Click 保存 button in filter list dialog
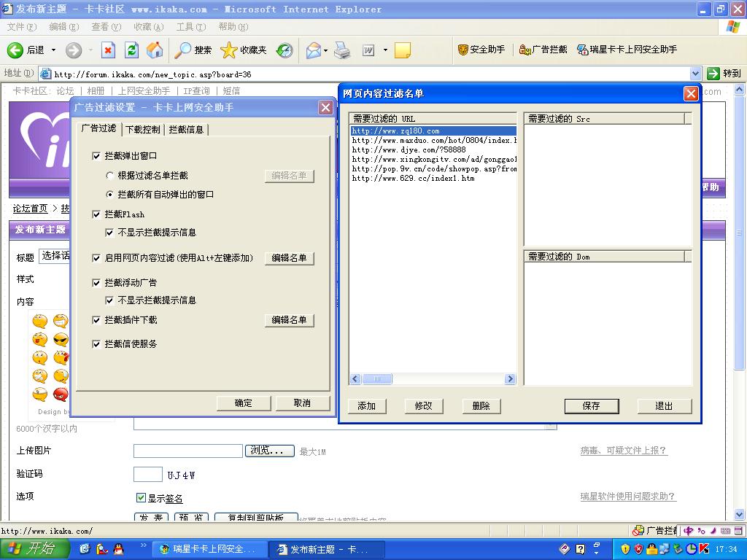The height and width of the screenshot is (560, 747). coord(591,405)
